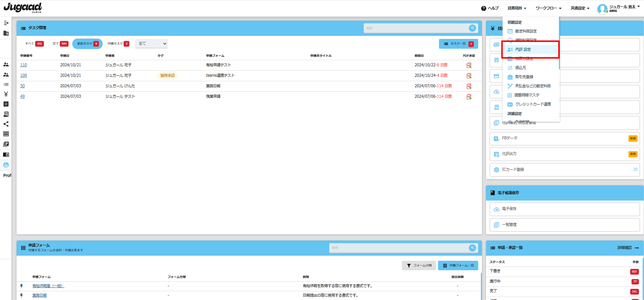Open PDF approval icon for request 110
The width and height of the screenshot is (644, 300).
tap(469, 65)
